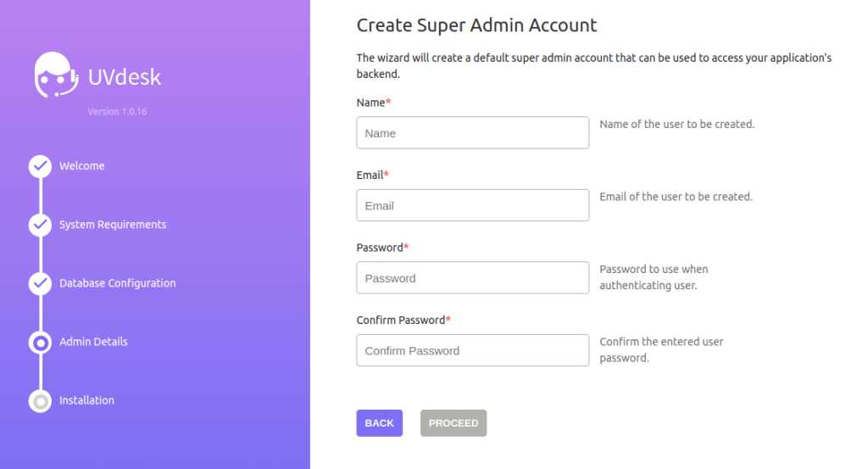This screenshot has width=868, height=469.
Task: Focus the Name input field
Action: tap(473, 133)
